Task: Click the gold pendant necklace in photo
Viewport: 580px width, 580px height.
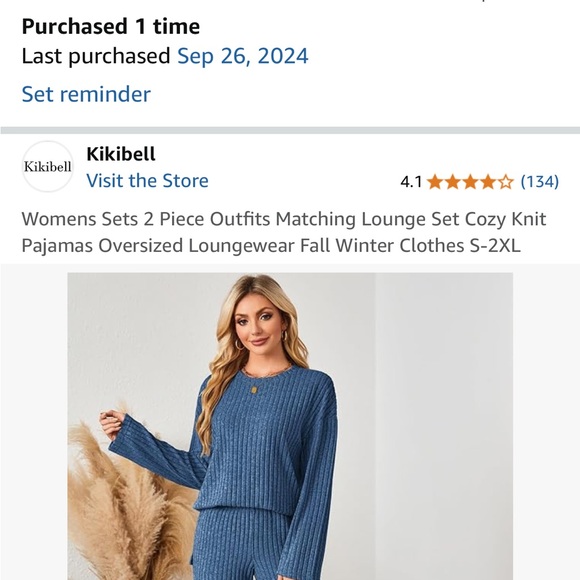Action: 254,390
